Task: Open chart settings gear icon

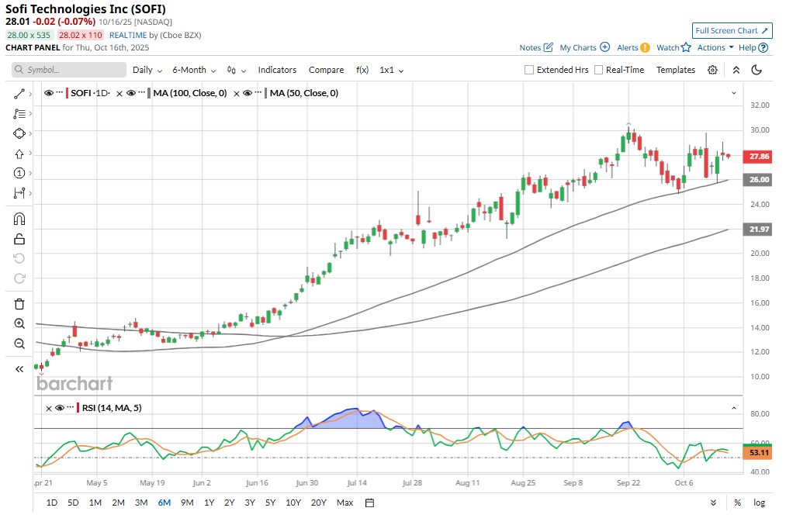Action: [712, 70]
